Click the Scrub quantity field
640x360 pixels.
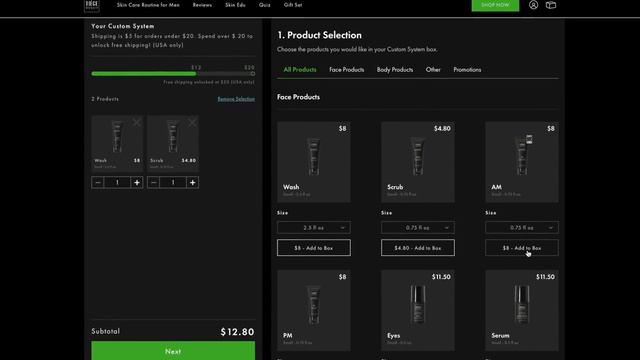pos(173,182)
